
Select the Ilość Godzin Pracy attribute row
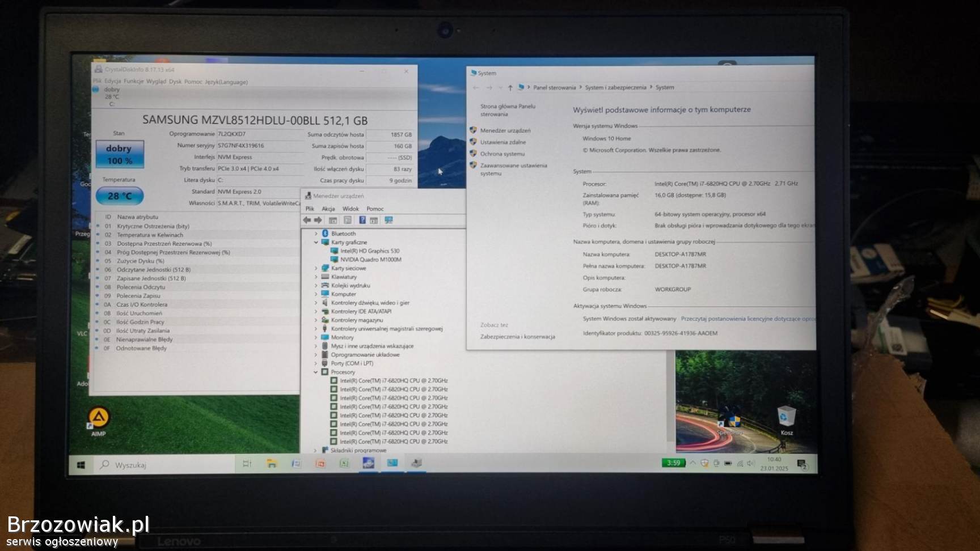tap(197, 322)
